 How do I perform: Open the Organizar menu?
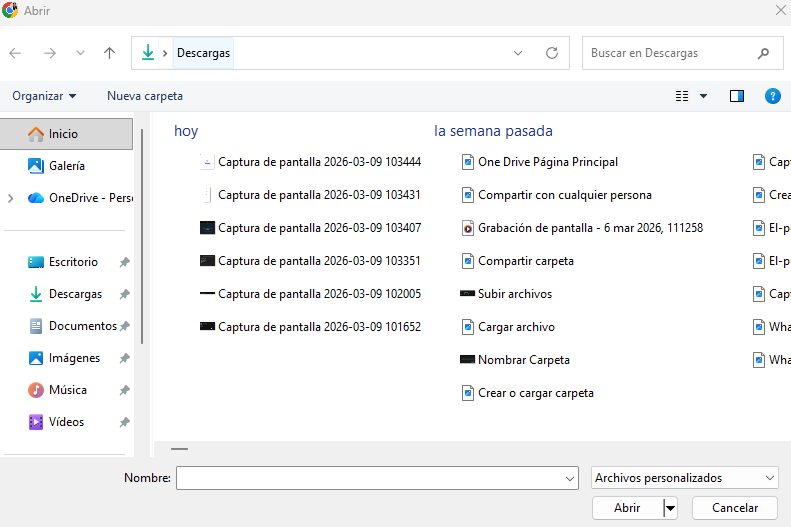tap(44, 96)
